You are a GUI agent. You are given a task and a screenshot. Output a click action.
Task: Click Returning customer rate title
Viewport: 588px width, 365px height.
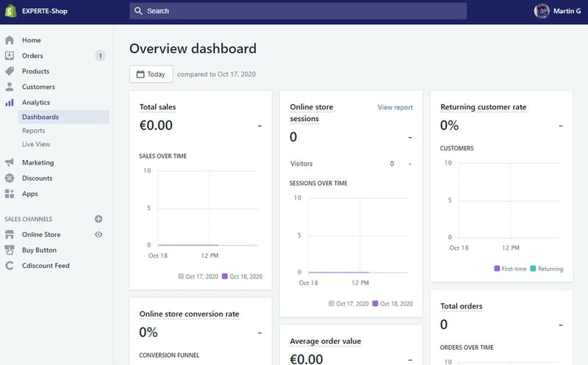point(483,107)
